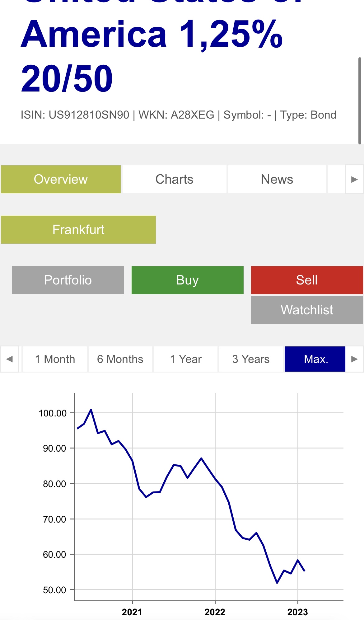
Task: Select the 3 Years chart range
Action: pyautogui.click(x=251, y=359)
